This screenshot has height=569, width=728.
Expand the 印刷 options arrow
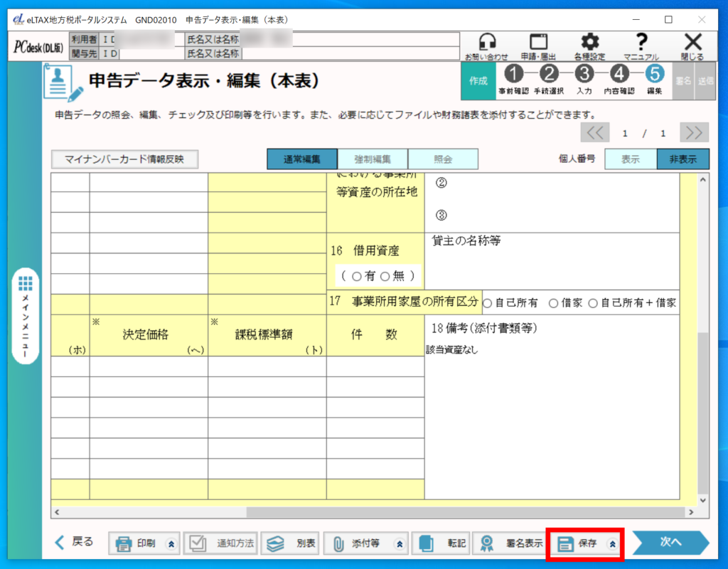pyautogui.click(x=171, y=544)
